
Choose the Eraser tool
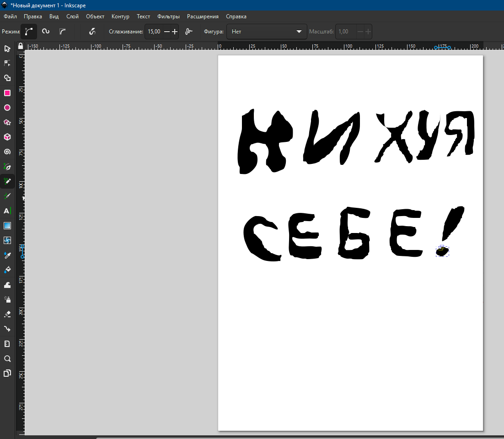pos(7,314)
